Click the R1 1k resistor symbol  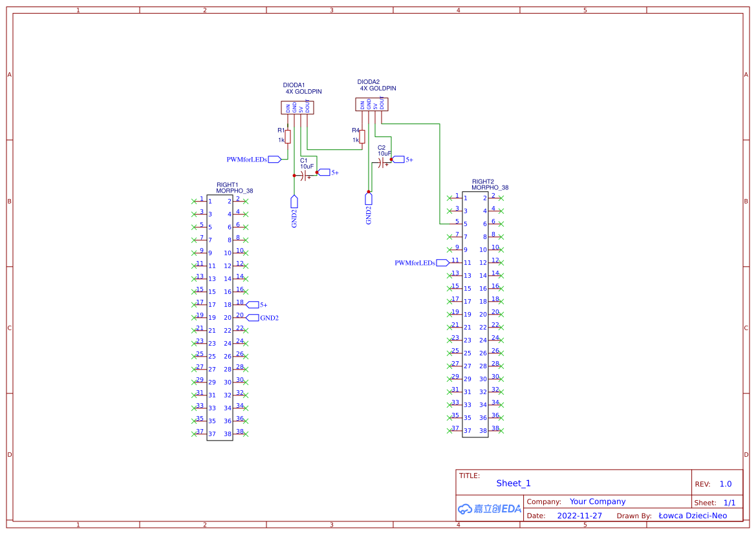coord(287,136)
